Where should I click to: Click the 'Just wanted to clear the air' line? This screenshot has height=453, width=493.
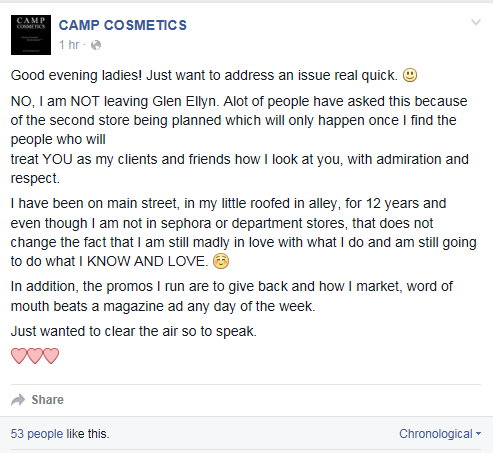134,331
